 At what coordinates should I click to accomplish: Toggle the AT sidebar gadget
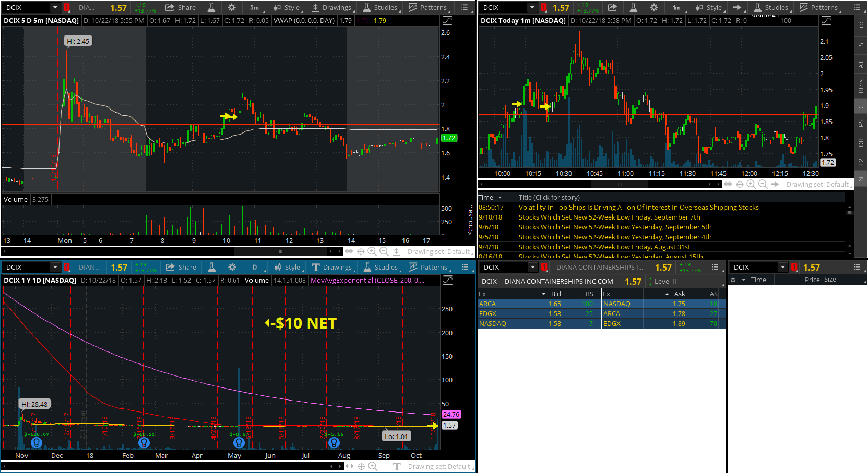coord(861,65)
